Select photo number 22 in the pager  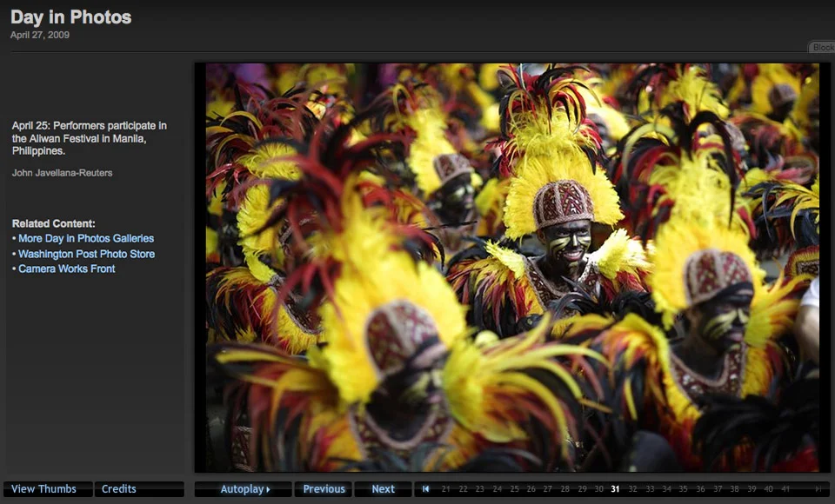464,489
